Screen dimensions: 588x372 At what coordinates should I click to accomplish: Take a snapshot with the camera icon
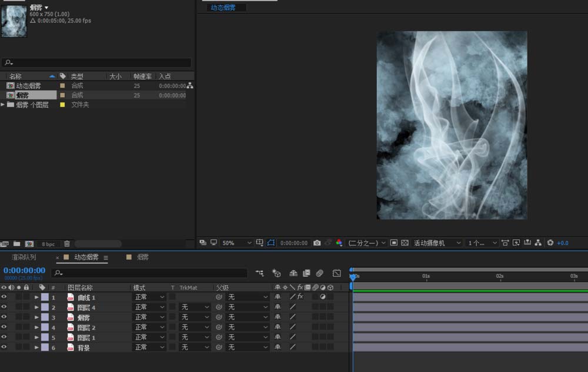tap(317, 243)
